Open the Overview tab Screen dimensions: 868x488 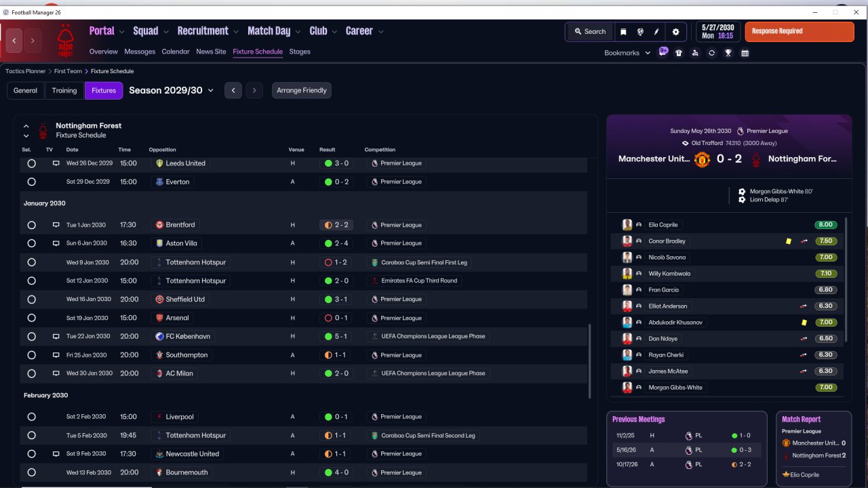click(104, 52)
